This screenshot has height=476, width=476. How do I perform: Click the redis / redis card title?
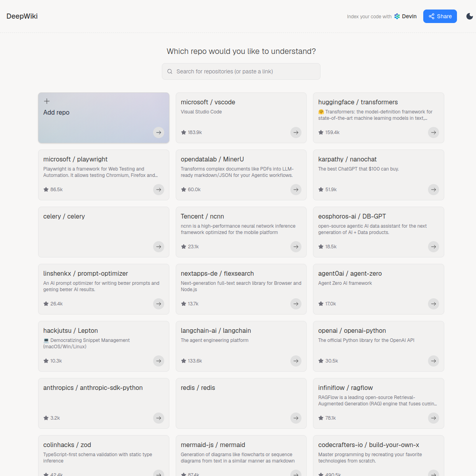click(198, 388)
